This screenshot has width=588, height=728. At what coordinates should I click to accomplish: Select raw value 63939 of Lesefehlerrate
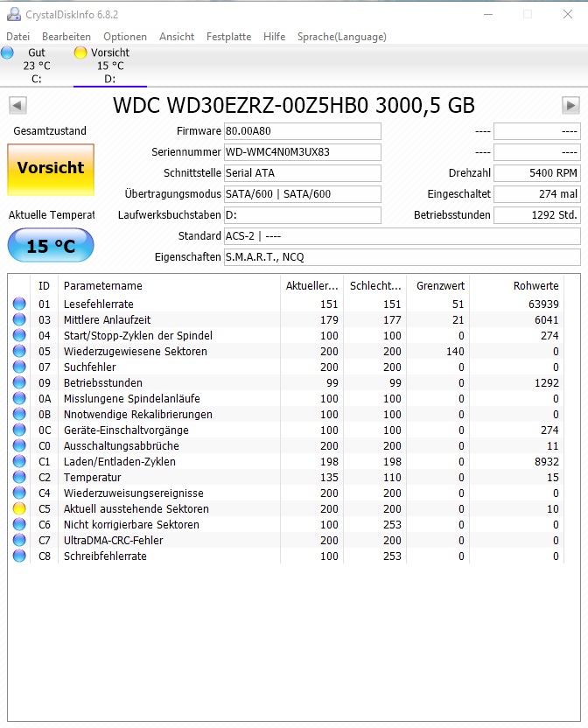point(543,304)
